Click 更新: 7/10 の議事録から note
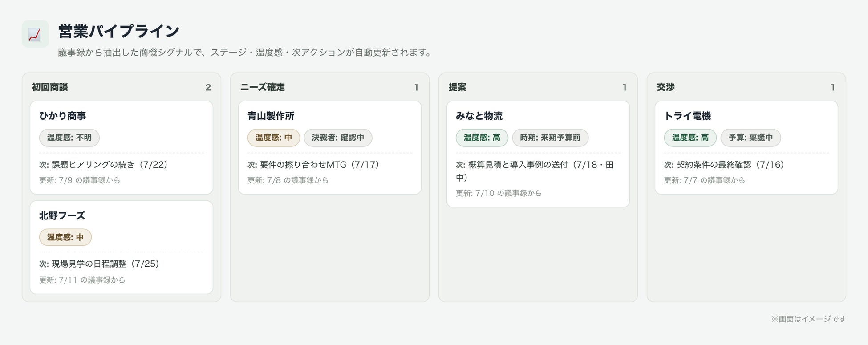Screen dimensions: 868x345 (x=499, y=193)
